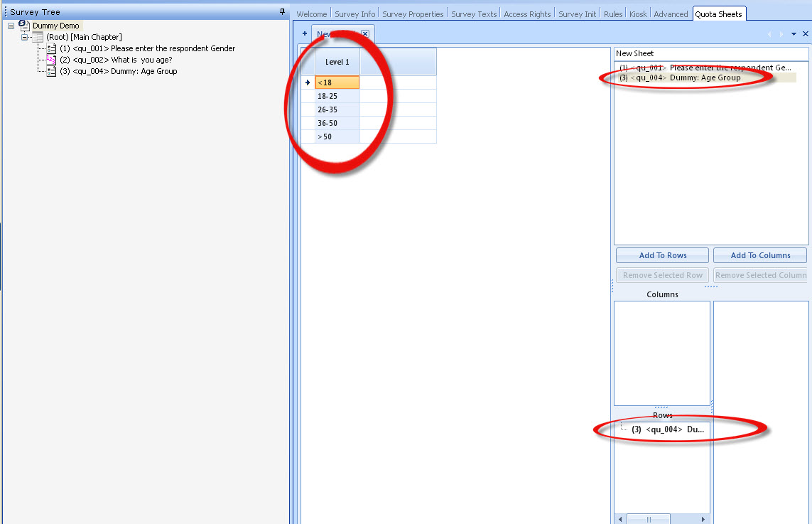Click the Dummy Demo survey icon
This screenshot has height=524, width=812.
24,26
